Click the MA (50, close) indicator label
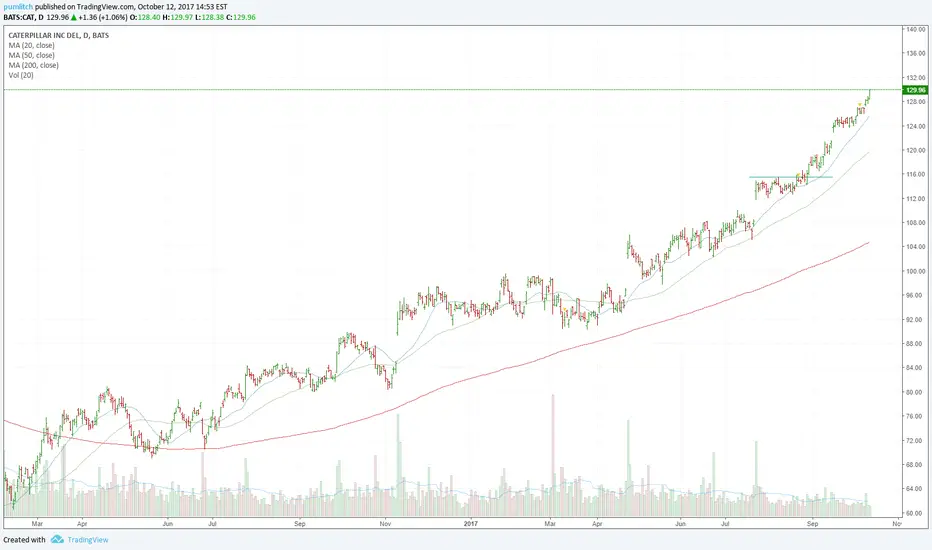 [32, 55]
